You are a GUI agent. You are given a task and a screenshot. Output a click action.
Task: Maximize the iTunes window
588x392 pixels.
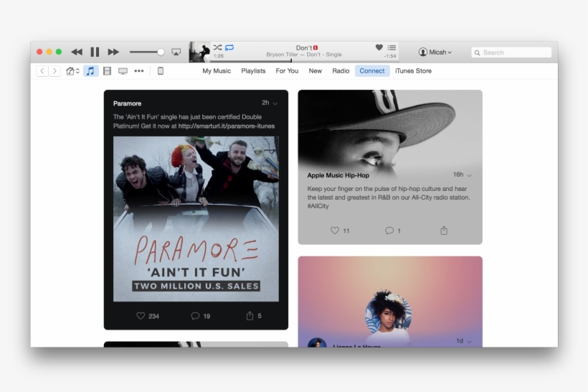[59, 52]
